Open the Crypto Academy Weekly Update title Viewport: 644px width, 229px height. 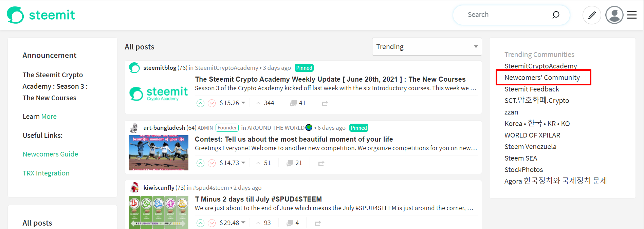(x=330, y=79)
